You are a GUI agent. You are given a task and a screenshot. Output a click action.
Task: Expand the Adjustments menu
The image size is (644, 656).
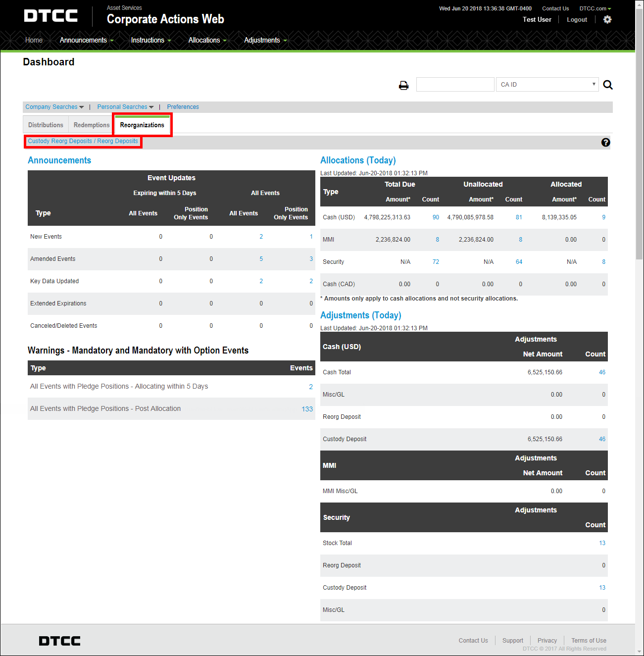coord(264,40)
